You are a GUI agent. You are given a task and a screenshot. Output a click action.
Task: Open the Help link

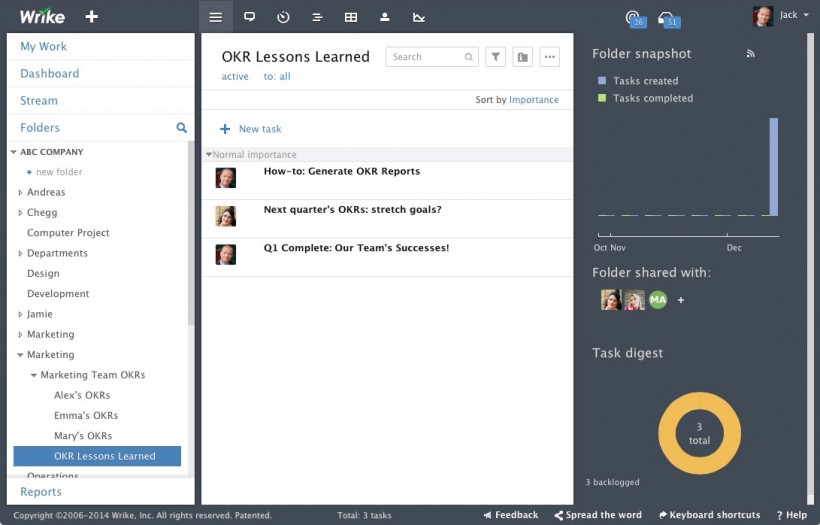point(792,515)
